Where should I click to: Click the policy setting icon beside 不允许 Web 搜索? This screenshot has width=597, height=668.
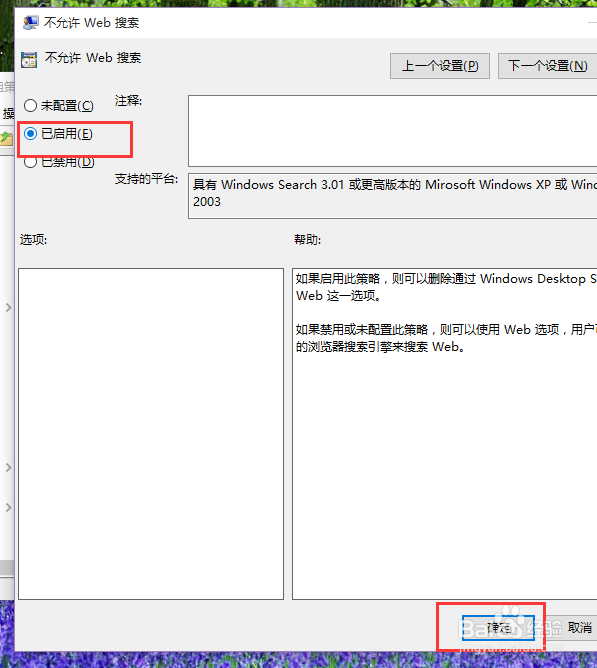click(29, 60)
